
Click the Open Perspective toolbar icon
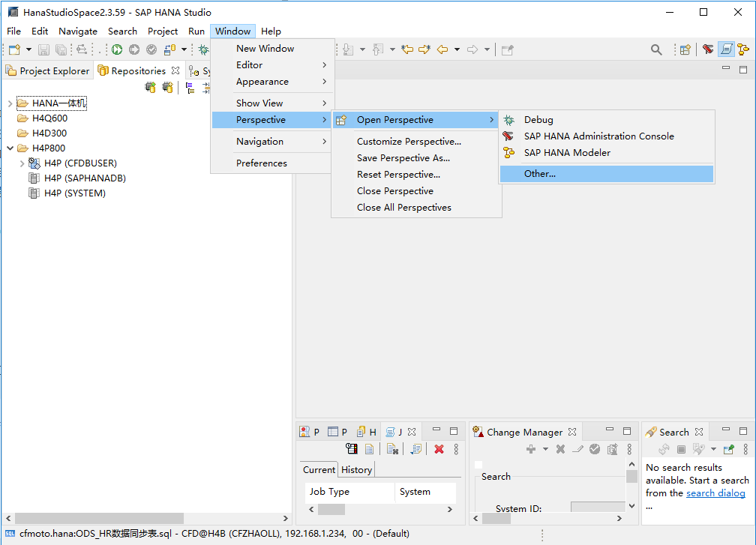tap(685, 49)
